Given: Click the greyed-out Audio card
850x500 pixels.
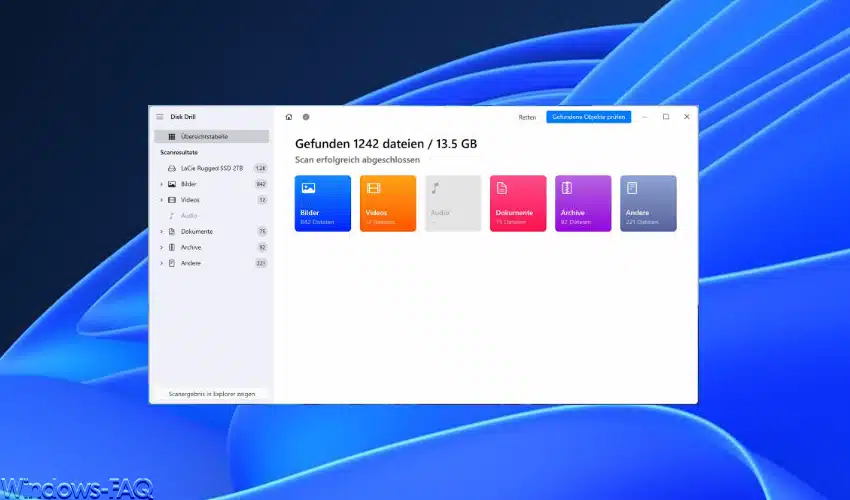Looking at the screenshot, I should tap(453, 203).
